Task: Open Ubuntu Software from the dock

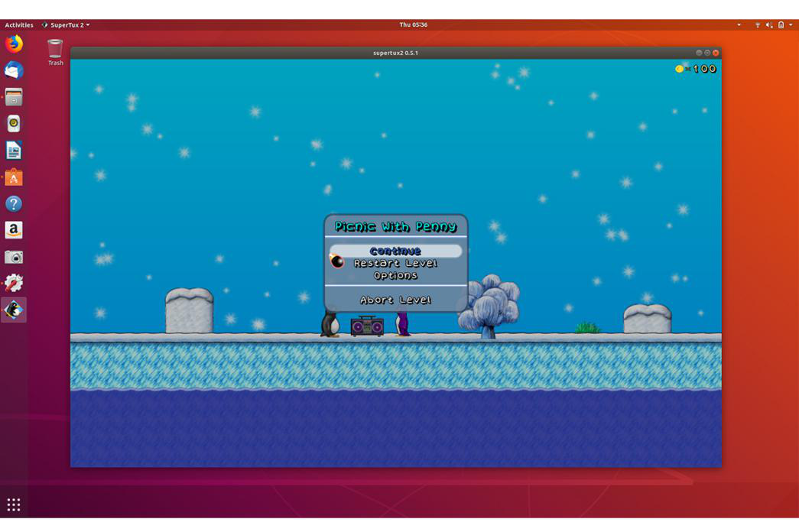Action: pyautogui.click(x=14, y=177)
